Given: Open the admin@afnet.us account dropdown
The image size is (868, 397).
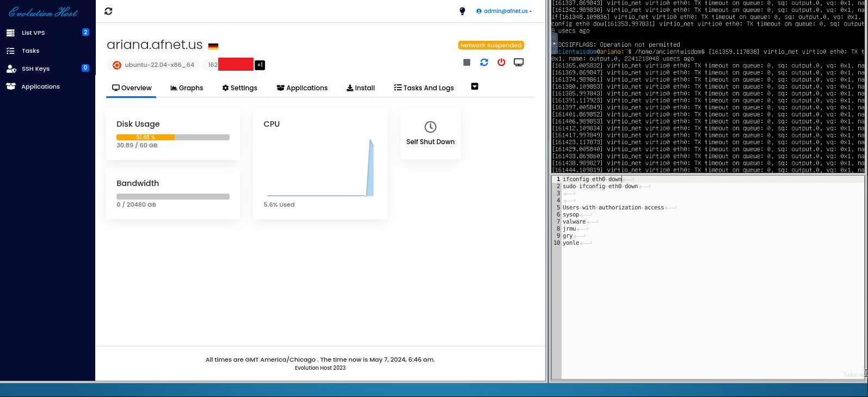Looking at the screenshot, I should tap(504, 11).
